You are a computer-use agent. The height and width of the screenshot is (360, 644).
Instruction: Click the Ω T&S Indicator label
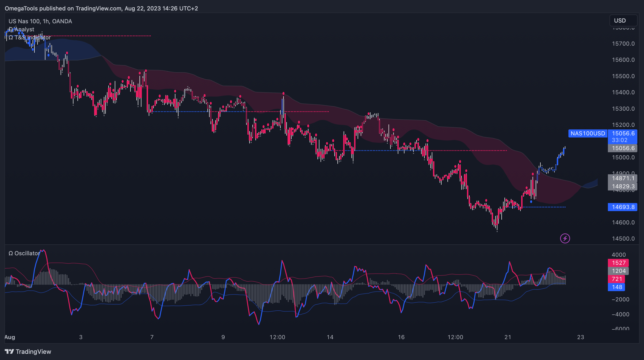(x=29, y=38)
